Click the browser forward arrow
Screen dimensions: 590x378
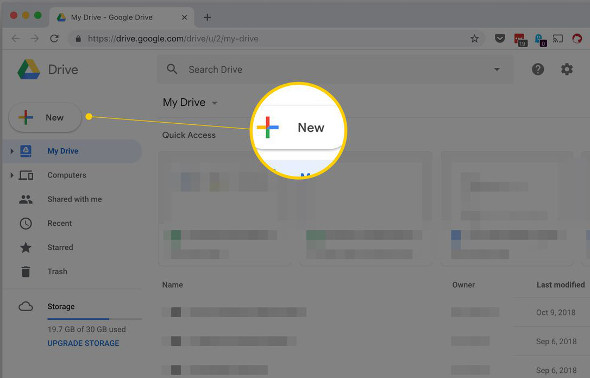(x=35, y=38)
